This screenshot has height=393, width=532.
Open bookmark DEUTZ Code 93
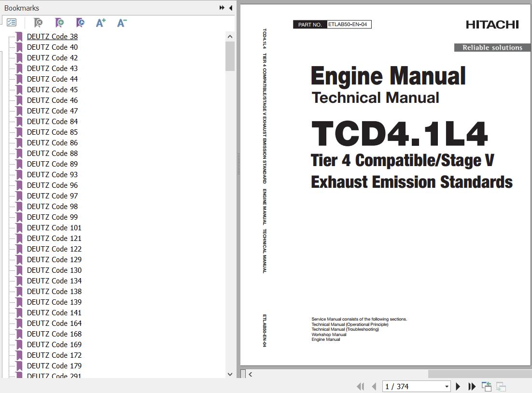[x=52, y=175]
